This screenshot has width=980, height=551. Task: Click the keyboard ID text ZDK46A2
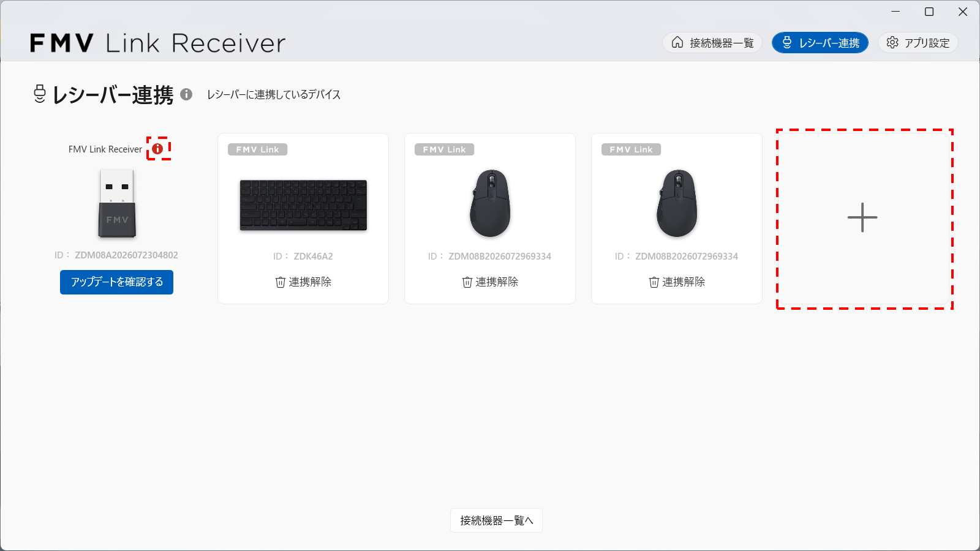(313, 257)
